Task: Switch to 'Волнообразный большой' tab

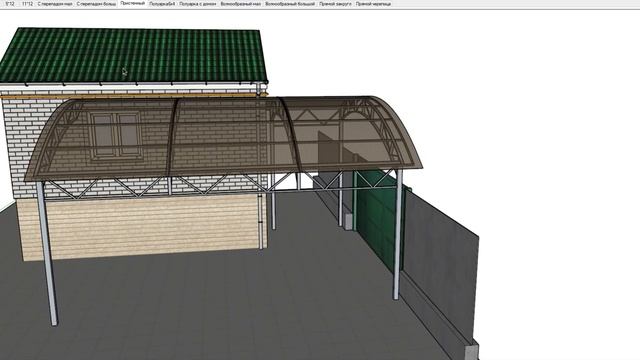Action: (290, 4)
